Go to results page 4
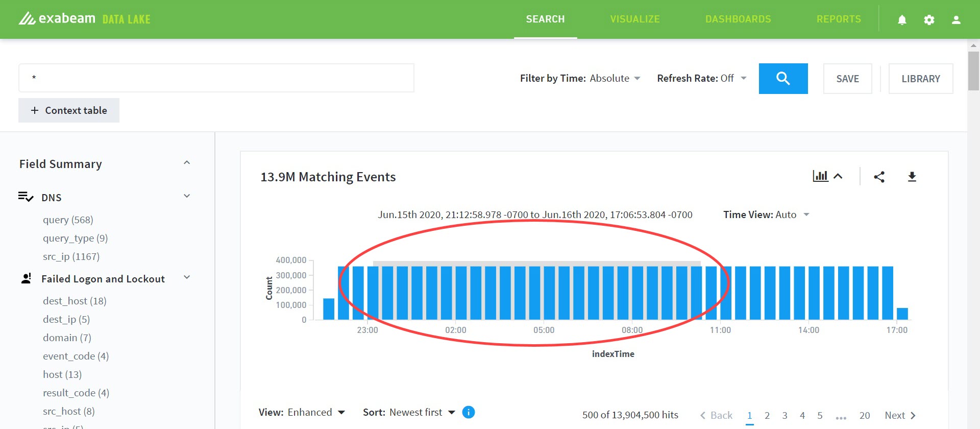The height and width of the screenshot is (429, 980). pyautogui.click(x=802, y=415)
